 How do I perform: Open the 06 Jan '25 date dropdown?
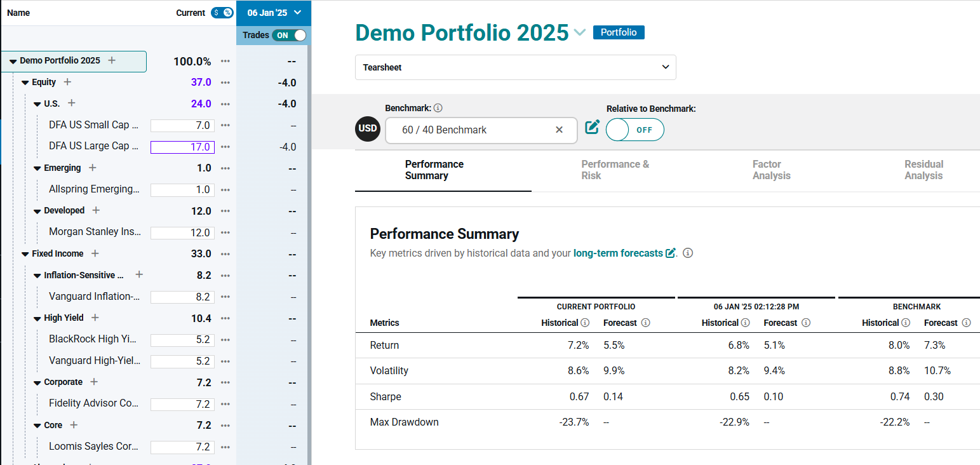(x=274, y=13)
